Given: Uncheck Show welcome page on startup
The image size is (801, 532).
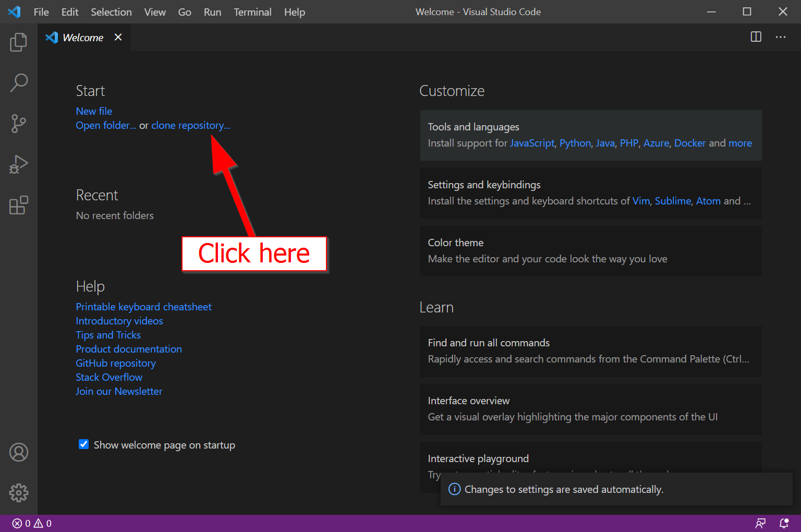Looking at the screenshot, I should [x=83, y=444].
